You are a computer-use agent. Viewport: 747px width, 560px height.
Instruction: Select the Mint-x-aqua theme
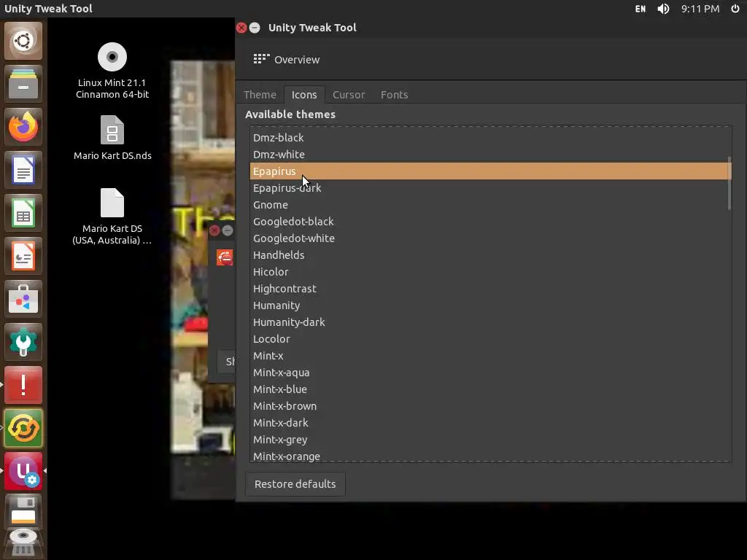(490, 373)
